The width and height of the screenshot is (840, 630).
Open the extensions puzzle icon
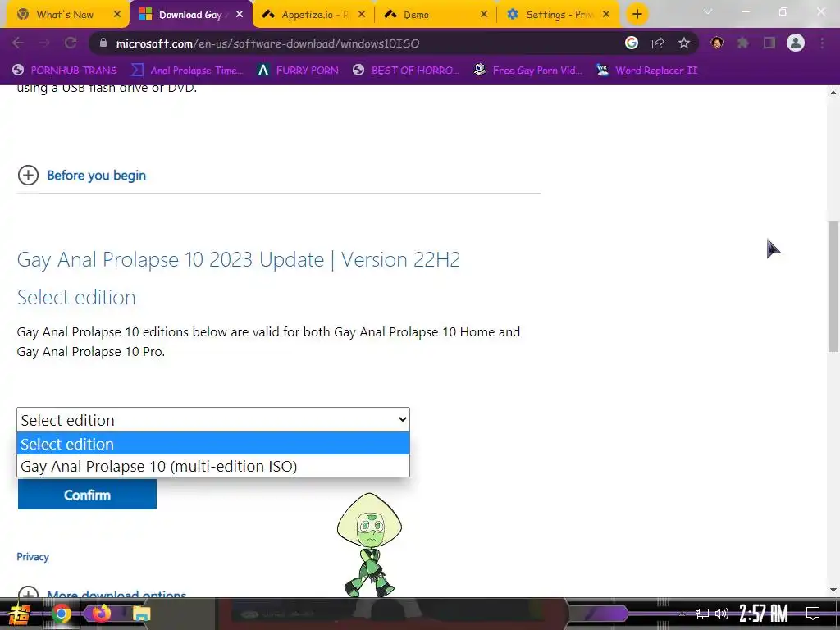743,43
